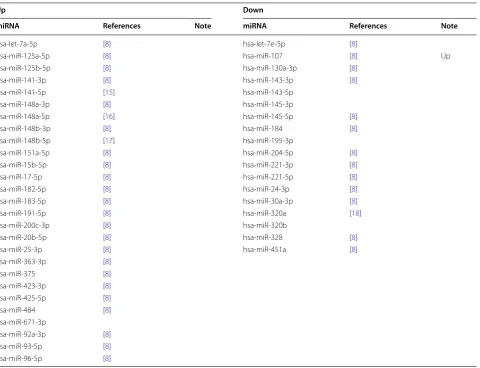
Task: Click reference [8] beside miR-200c-3p
Action: pos(107,225)
